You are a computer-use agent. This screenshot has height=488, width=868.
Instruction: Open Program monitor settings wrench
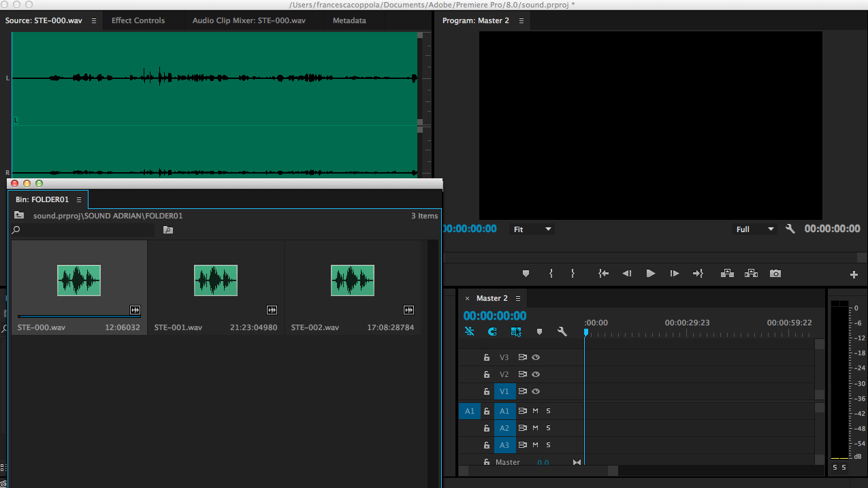pos(790,229)
